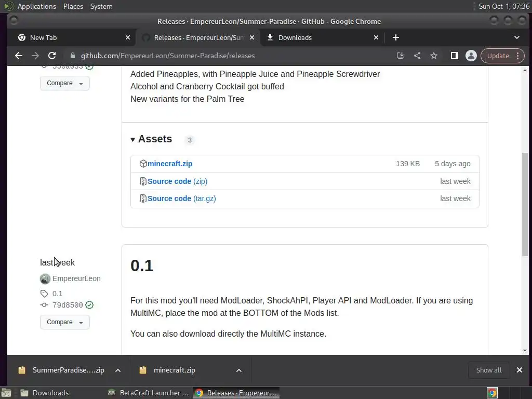Switch to BetaCraft Launcher in taskbar
The height and width of the screenshot is (399, 532).
point(148,393)
